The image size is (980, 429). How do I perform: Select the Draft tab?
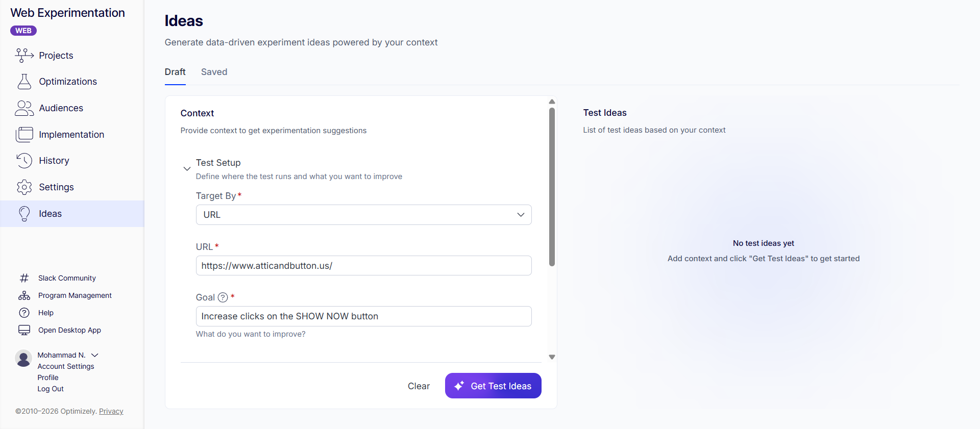[x=175, y=72]
